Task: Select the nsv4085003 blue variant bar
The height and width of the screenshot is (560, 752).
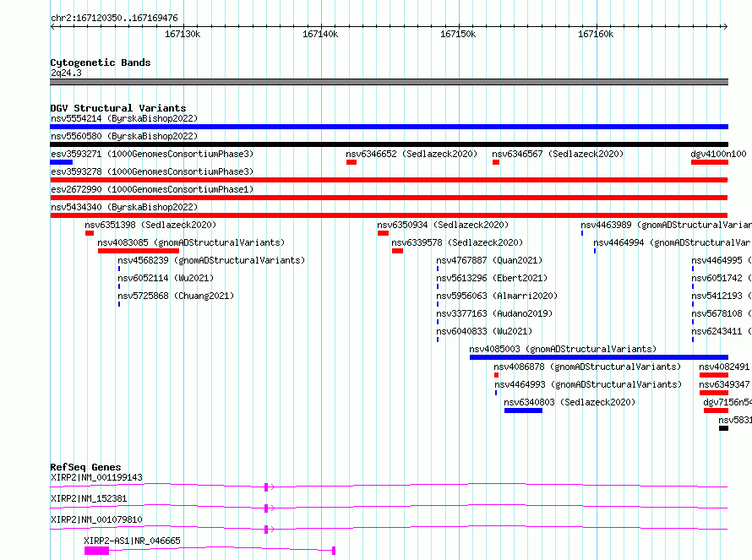Action: [x=599, y=357]
